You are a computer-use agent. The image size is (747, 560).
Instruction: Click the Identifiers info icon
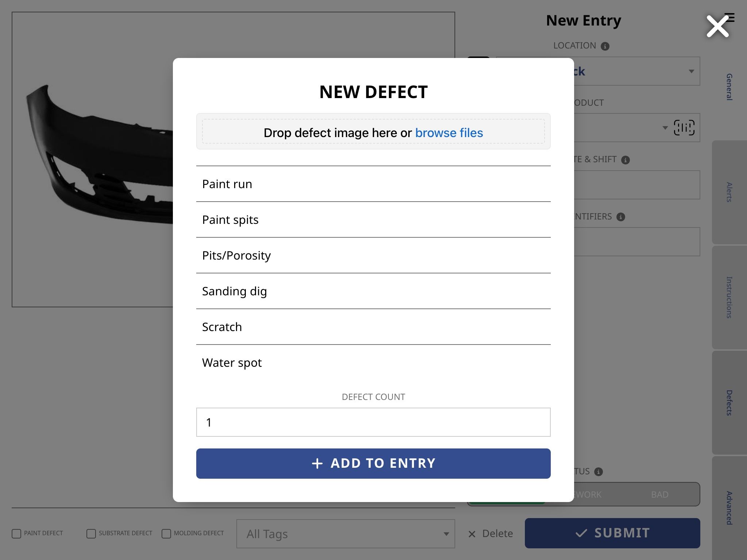(x=620, y=217)
